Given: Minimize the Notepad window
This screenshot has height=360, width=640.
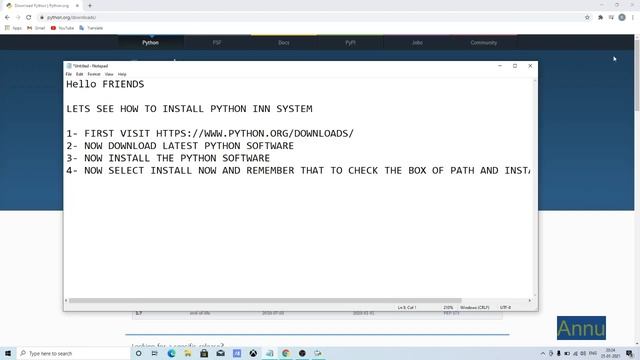Looking at the screenshot, I should point(500,66).
